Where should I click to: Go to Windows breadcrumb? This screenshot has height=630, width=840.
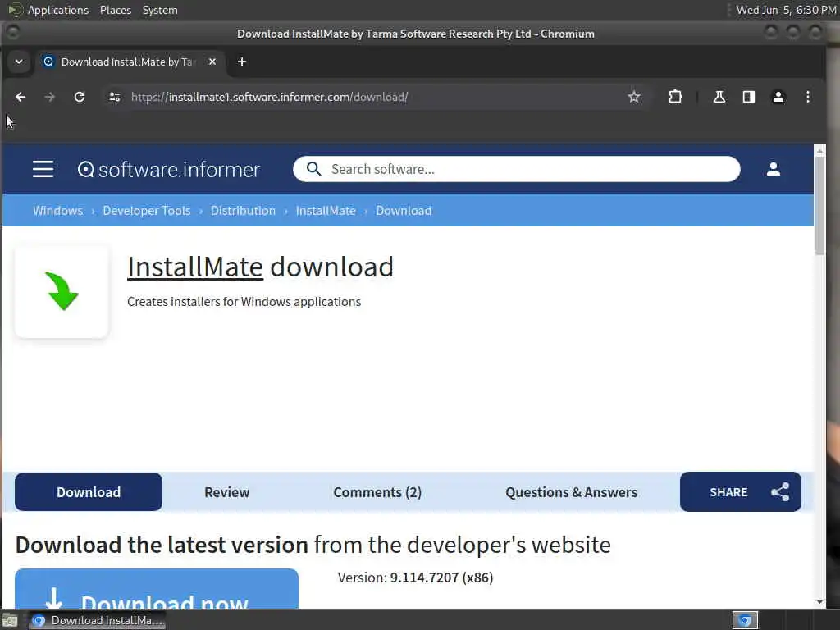pos(58,211)
